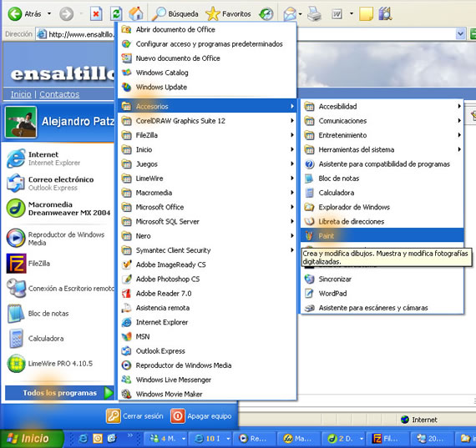476x448 pixels.
Task: Click Alejandro user account picture
Action: pos(21,122)
